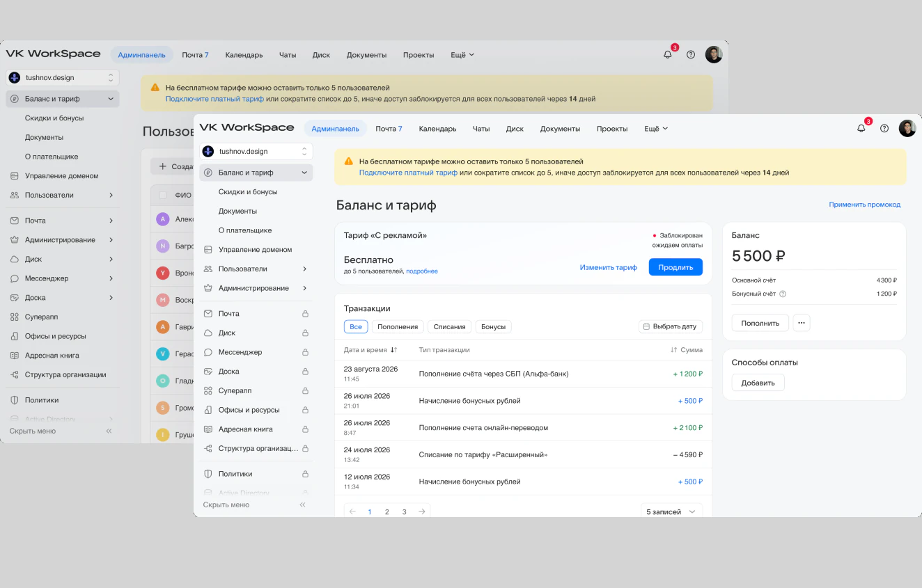
Task: Expand Почта chevron in the back window sidebar
Action: (x=111, y=221)
